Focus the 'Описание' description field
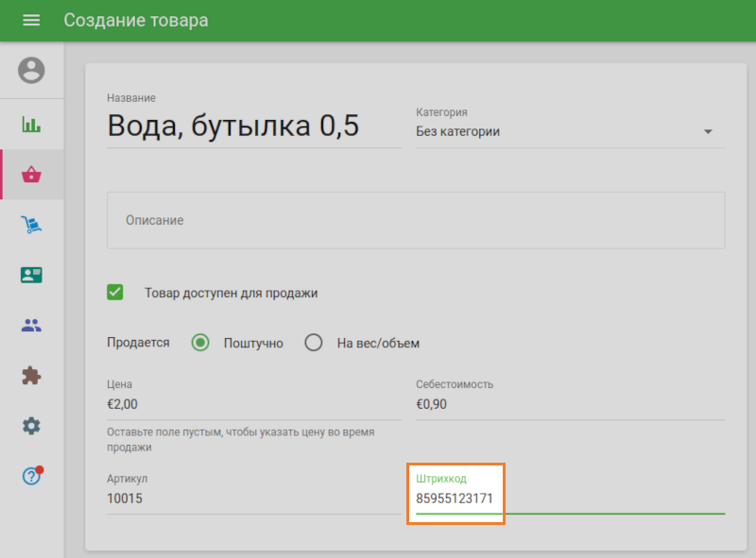The width and height of the screenshot is (756, 558). click(x=416, y=219)
